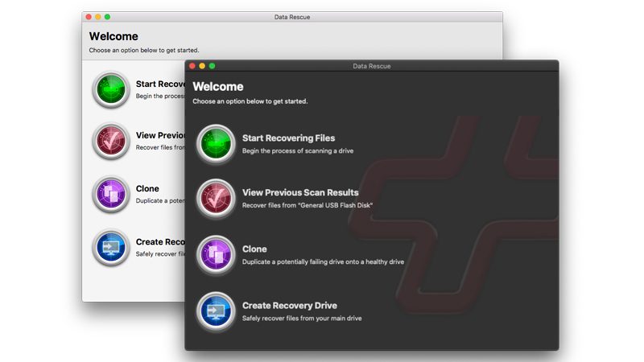
Task: Select the purple Clone icon in the light window
Action: coord(111,195)
